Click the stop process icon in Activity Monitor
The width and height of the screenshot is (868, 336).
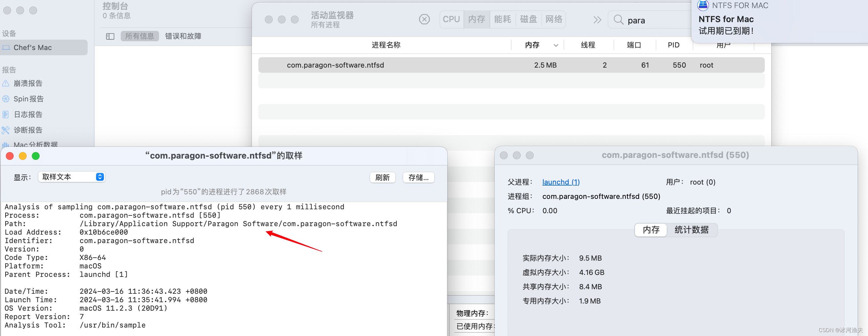click(x=424, y=19)
